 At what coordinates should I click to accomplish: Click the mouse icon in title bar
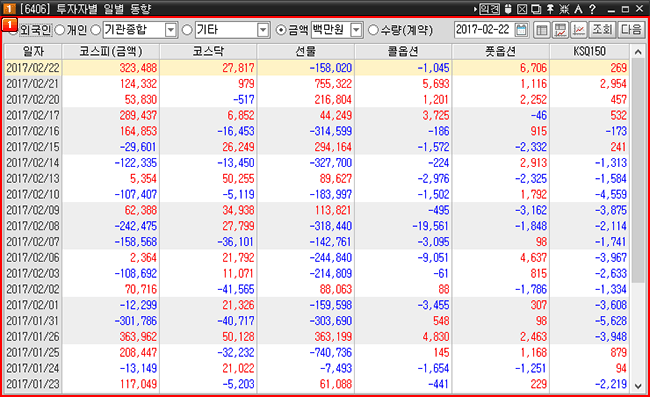tap(508, 9)
